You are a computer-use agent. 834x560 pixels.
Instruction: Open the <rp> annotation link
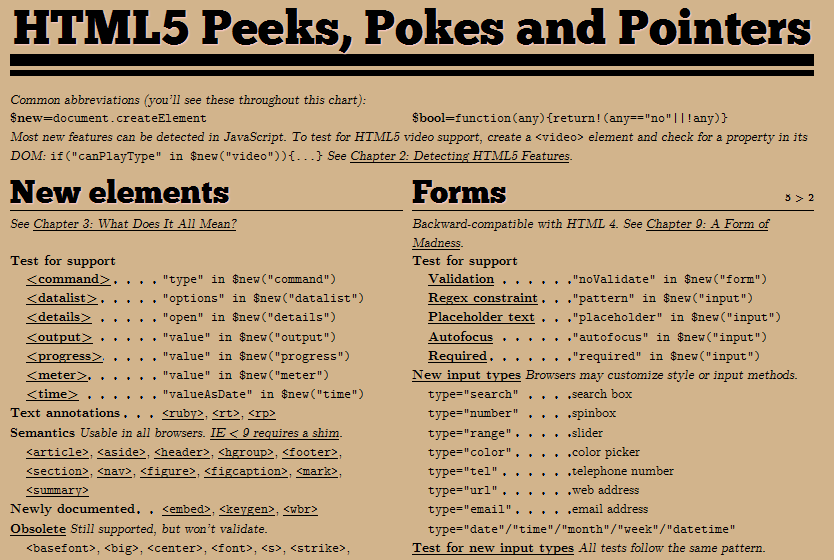click(x=262, y=413)
